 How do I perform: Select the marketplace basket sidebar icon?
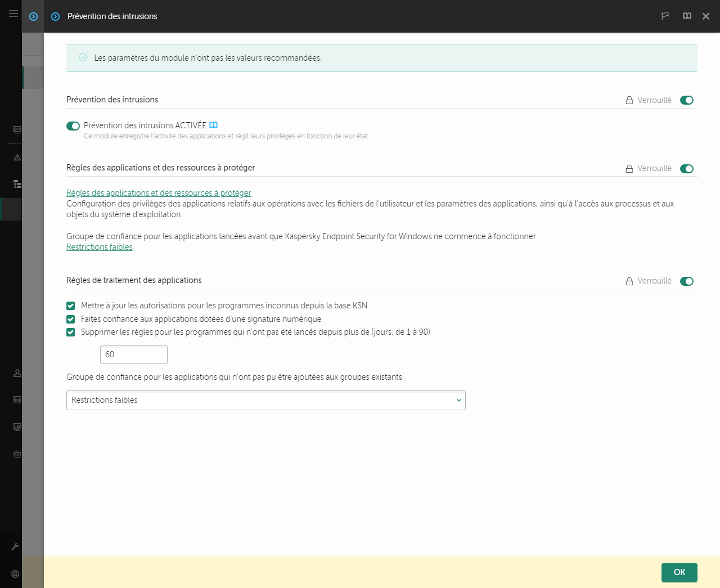pos(17,454)
